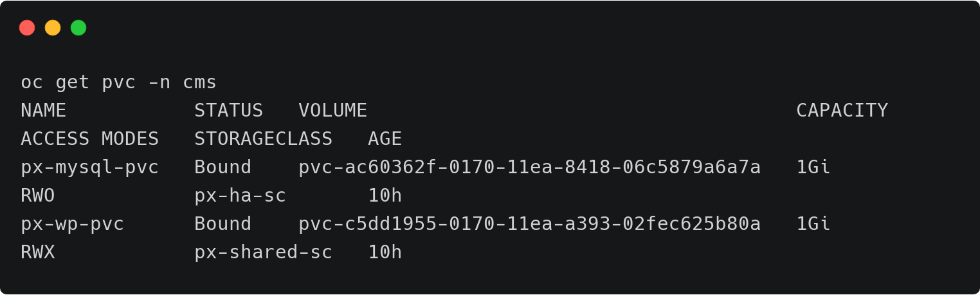Click the AGE header text
Image resolution: width=980 pixels, height=295 pixels.
coord(385,139)
